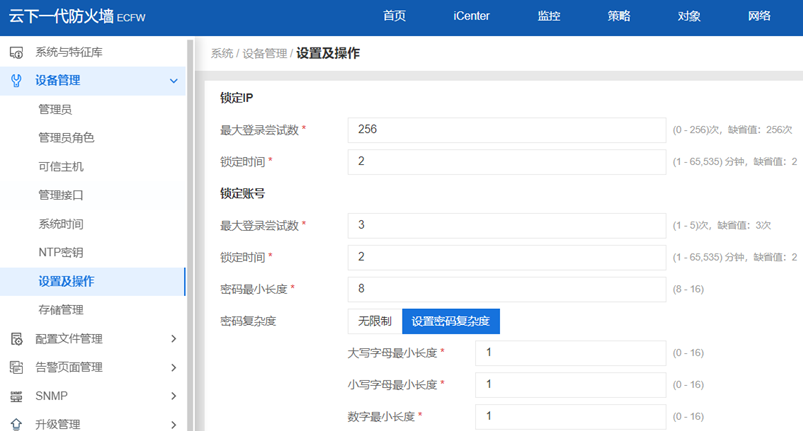The image size is (803, 431).
Task: Click the 升级管理 icon
Action: point(16,424)
